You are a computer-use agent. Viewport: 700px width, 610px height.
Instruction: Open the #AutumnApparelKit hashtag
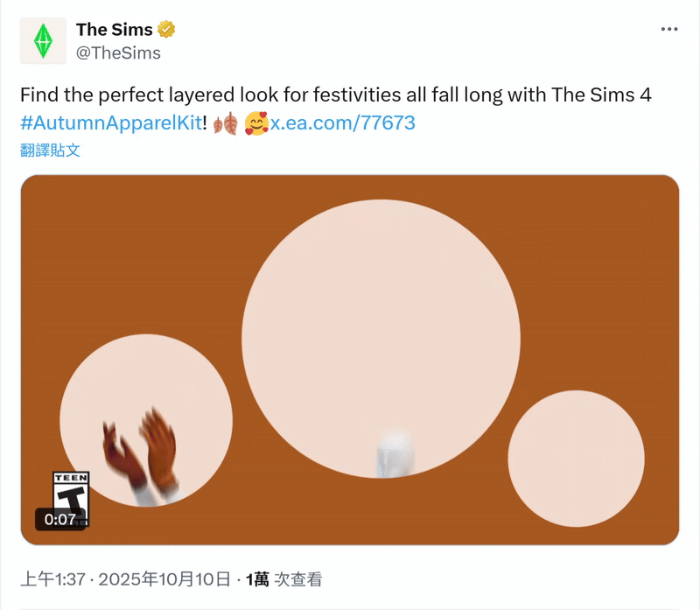[x=113, y=123]
